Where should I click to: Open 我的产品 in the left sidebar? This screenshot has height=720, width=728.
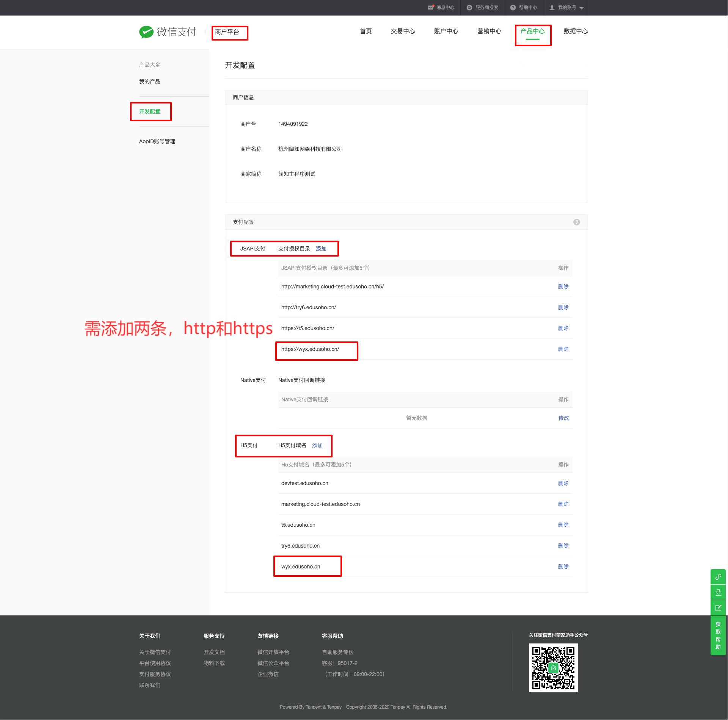(x=149, y=81)
